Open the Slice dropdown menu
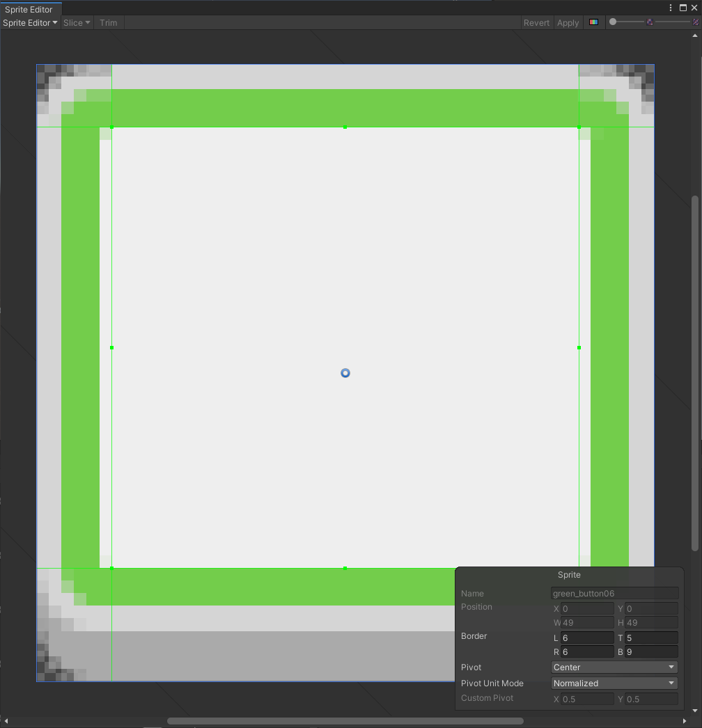 tap(77, 23)
